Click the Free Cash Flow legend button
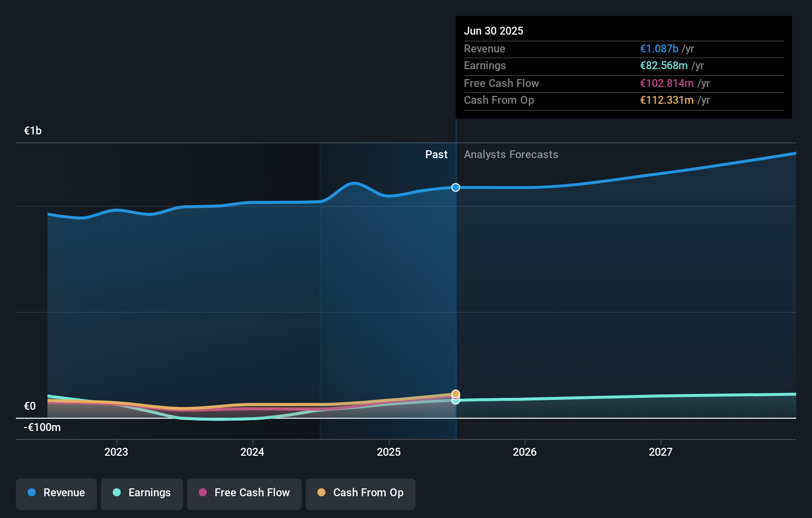Viewport: 812px width, 518px height. (x=244, y=494)
